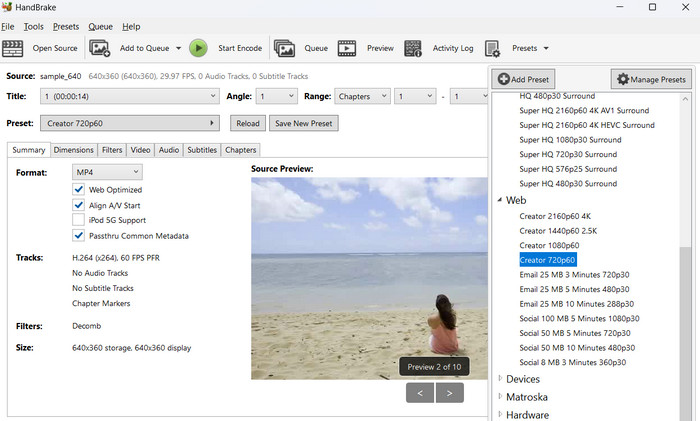Click the Open Source film clapper icon
This screenshot has height=421, width=700.
coord(12,48)
